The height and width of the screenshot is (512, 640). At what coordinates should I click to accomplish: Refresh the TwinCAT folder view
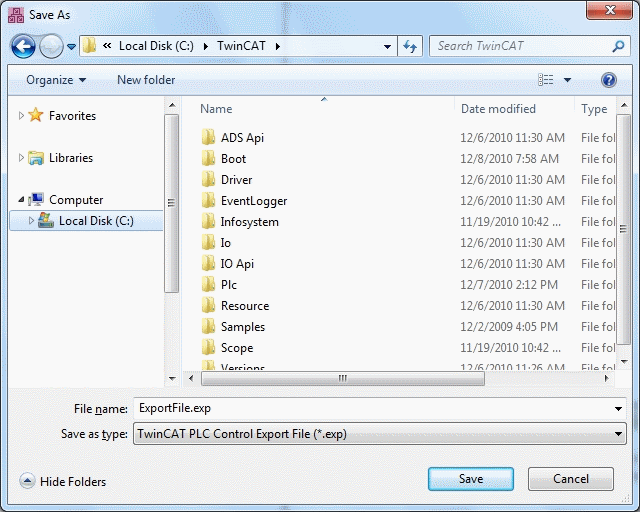(410, 46)
